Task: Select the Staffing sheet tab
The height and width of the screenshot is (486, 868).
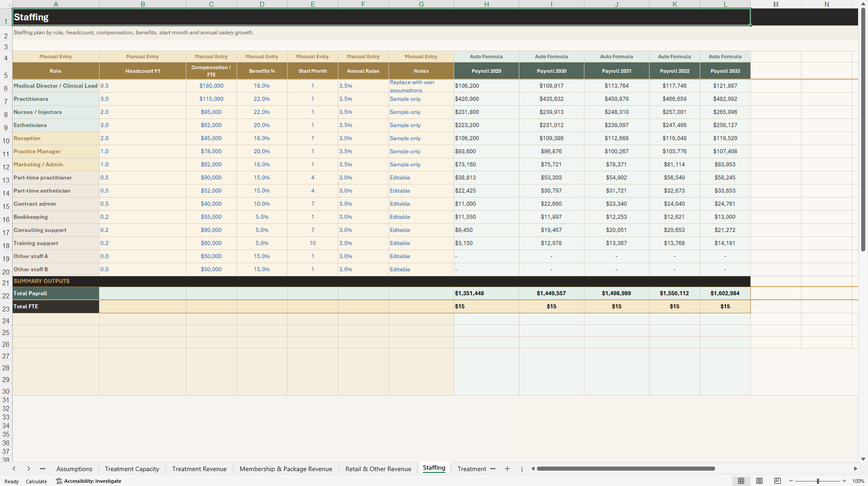Action: click(x=434, y=468)
